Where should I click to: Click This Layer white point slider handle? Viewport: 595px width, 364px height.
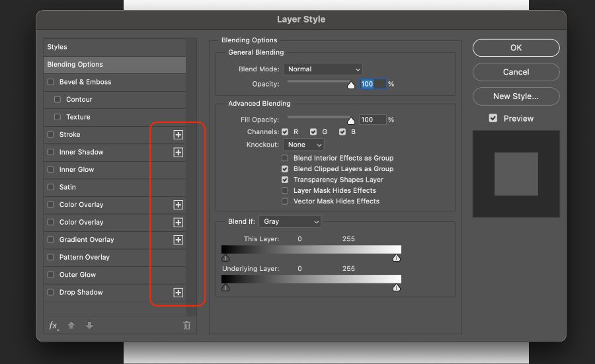pyautogui.click(x=397, y=258)
